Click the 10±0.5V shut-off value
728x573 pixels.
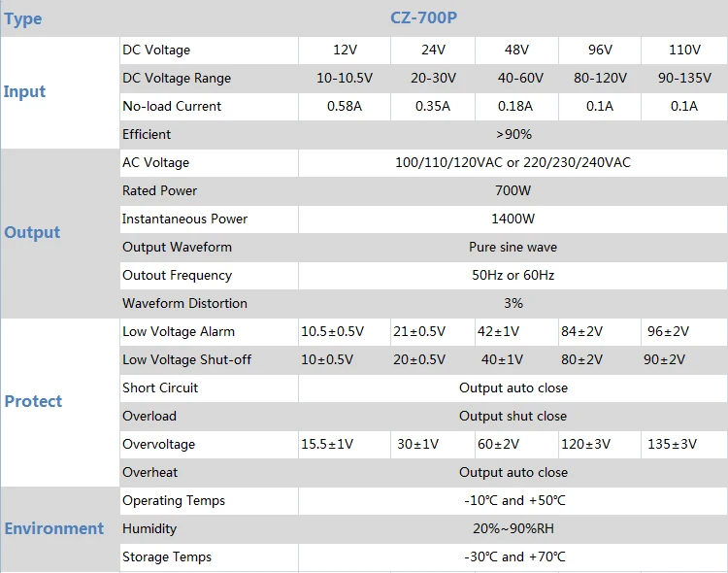tap(327, 359)
